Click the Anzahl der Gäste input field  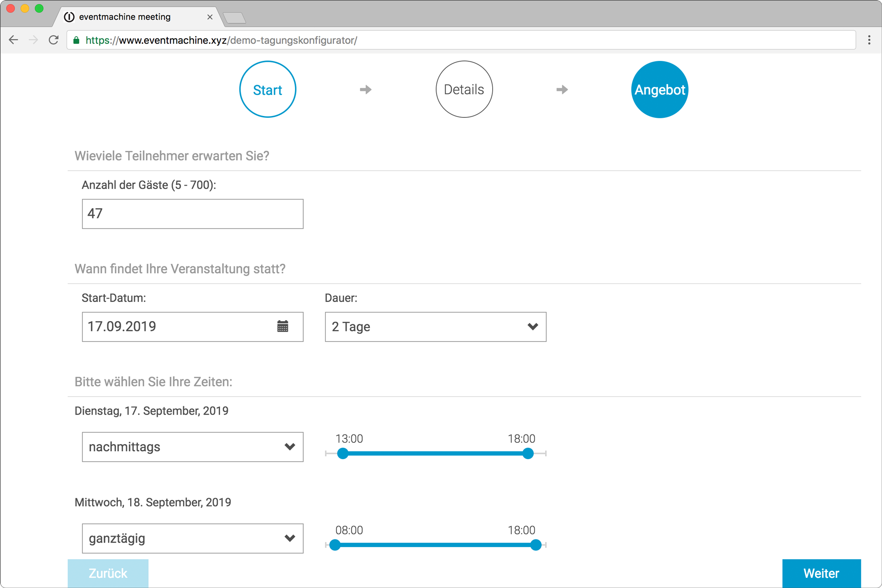click(192, 214)
